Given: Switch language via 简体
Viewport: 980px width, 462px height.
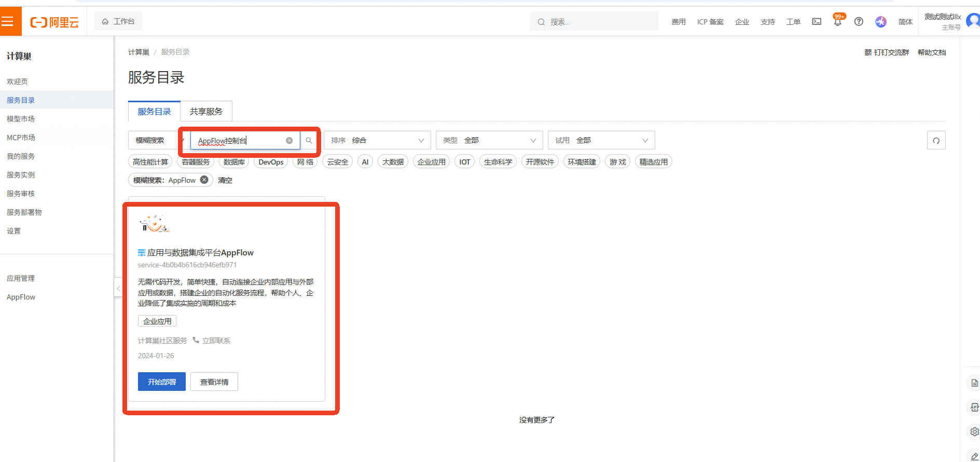Looking at the screenshot, I should [905, 22].
